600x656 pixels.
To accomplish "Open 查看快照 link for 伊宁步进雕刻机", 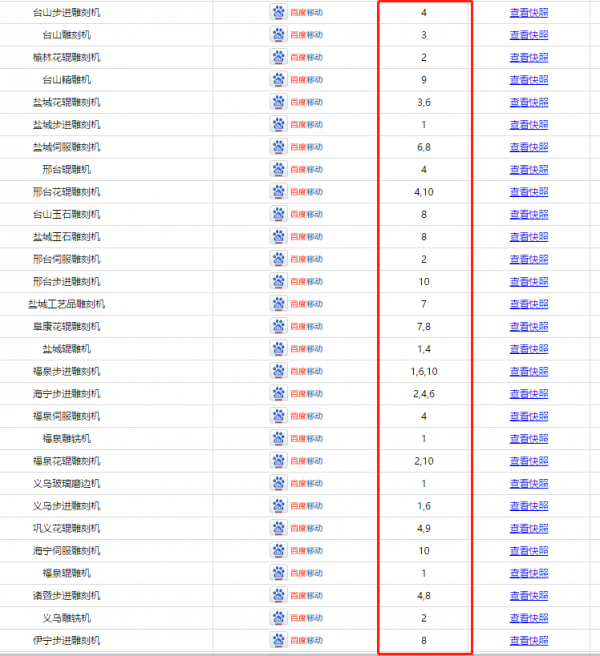I will pos(529,640).
